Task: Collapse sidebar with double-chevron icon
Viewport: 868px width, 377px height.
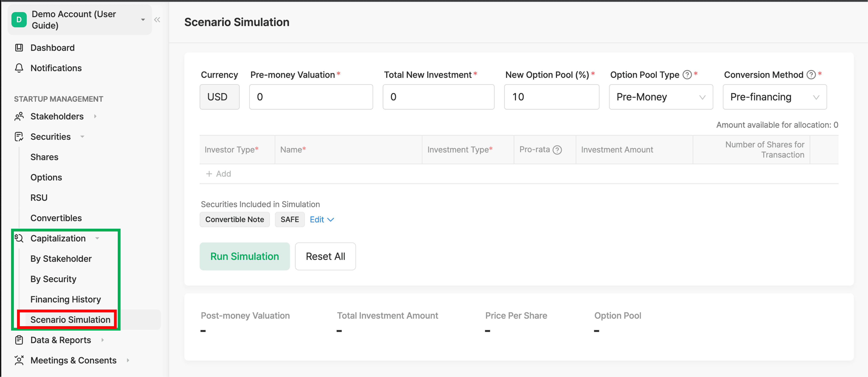Action: coord(157,20)
